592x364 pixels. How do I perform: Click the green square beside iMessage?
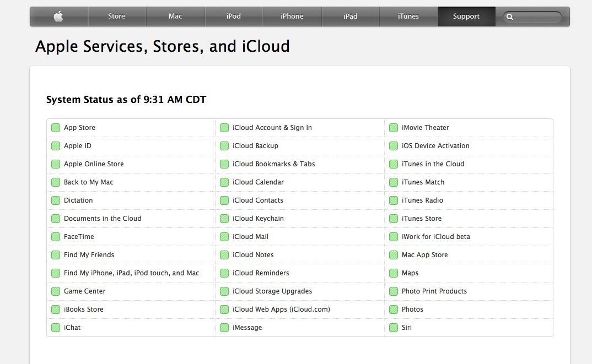(x=224, y=327)
